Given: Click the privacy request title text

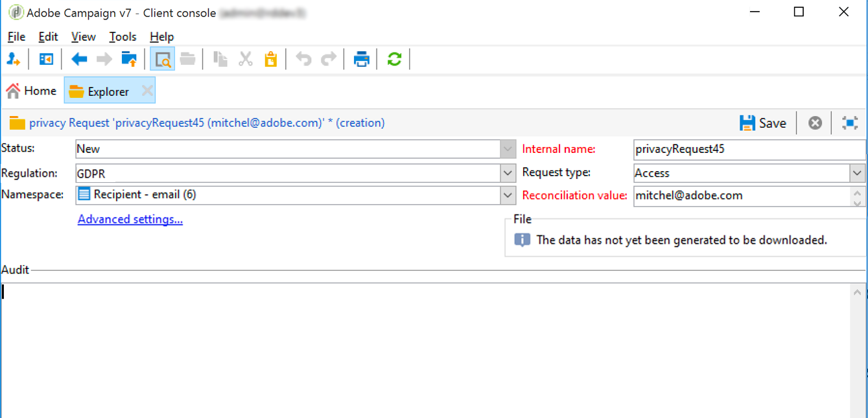Looking at the screenshot, I should (x=207, y=122).
